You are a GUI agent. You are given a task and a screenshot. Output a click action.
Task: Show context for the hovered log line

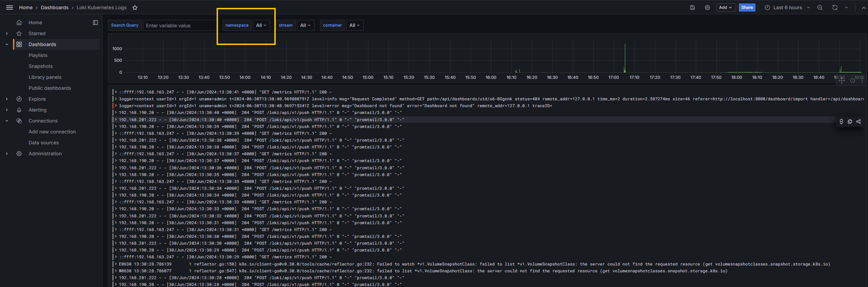coord(841,121)
